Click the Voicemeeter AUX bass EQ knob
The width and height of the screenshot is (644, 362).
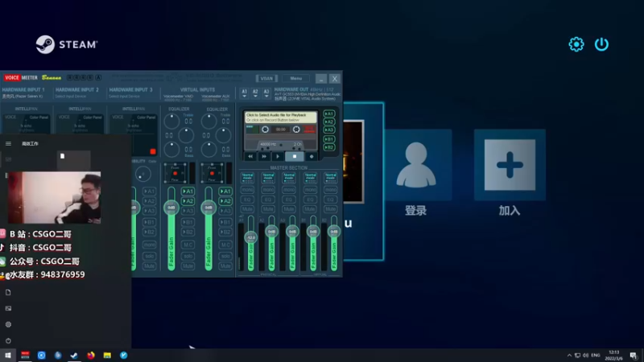pos(208,150)
